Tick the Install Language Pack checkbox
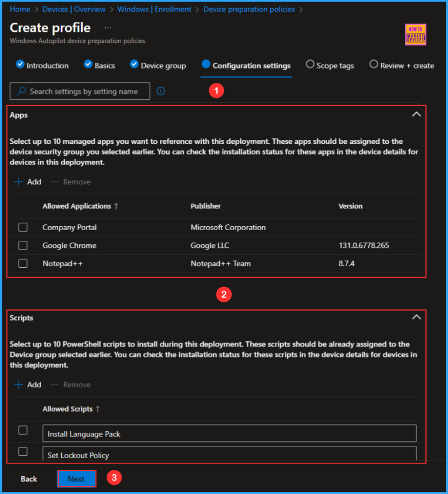Screen dimensions: 448x494 click(23, 430)
